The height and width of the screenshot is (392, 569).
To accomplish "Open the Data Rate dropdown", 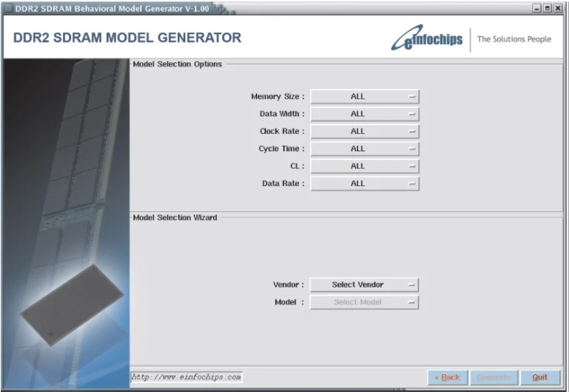I will 365,184.
